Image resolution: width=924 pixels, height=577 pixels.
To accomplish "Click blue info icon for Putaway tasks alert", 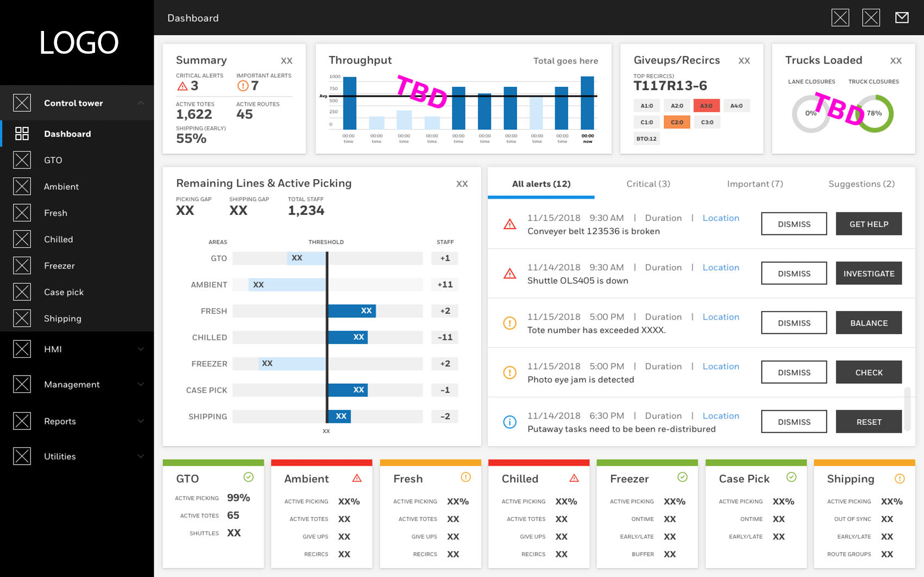I will [x=510, y=422].
